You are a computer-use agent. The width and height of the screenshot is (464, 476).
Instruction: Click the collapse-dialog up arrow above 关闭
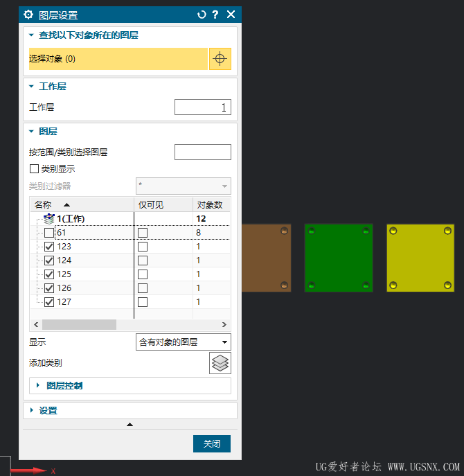[x=130, y=425]
